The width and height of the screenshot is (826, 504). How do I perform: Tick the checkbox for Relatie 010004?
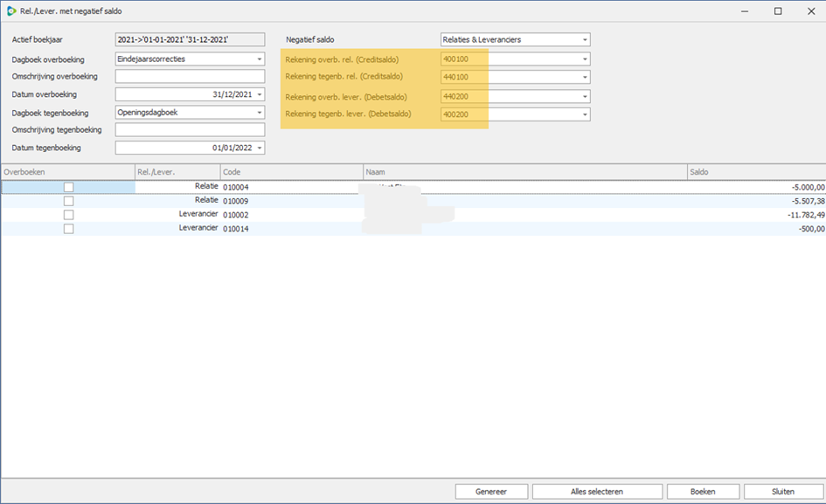[68, 187]
